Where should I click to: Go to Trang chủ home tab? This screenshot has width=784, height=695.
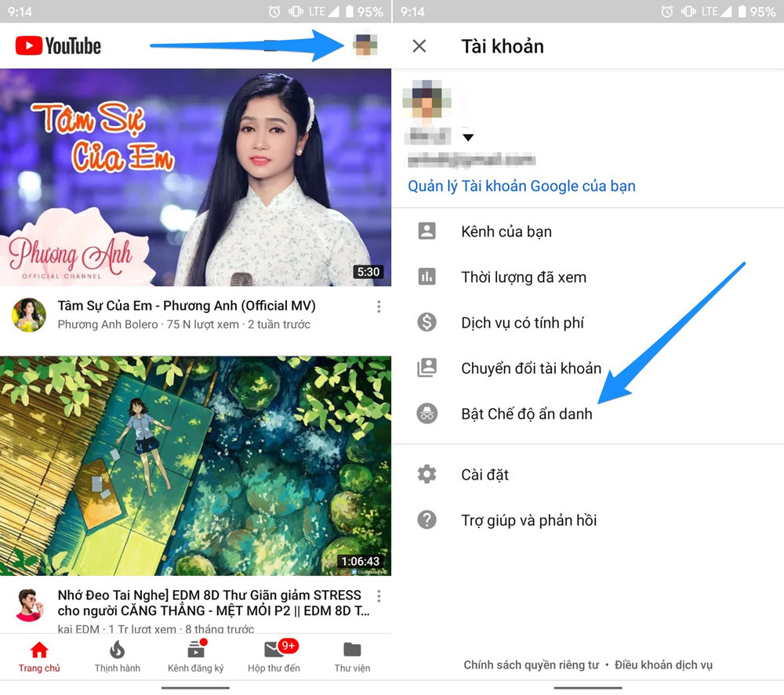click(39, 657)
